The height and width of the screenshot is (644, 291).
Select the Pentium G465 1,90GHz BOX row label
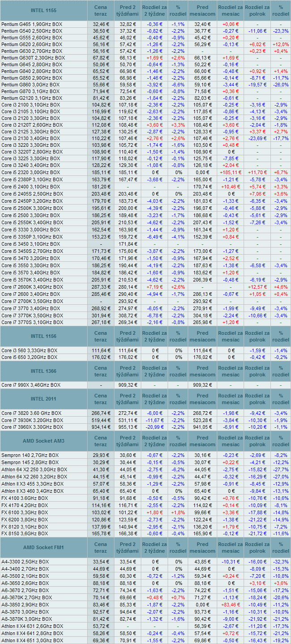point(31,24)
